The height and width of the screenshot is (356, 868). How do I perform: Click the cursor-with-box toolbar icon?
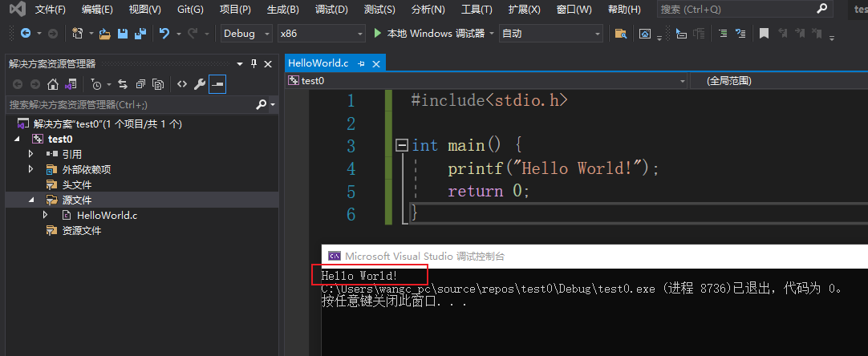click(x=681, y=34)
